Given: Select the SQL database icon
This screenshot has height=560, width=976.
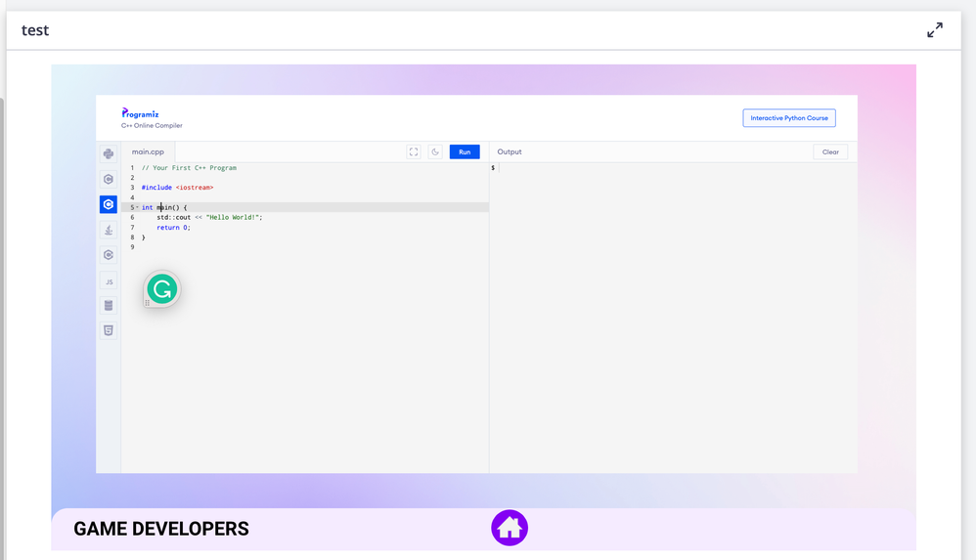Looking at the screenshot, I should pos(109,306).
